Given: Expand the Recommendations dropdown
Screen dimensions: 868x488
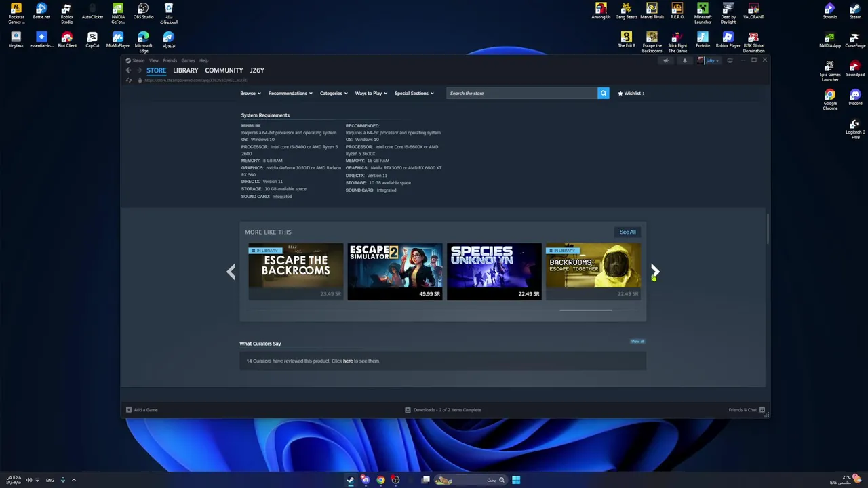Looking at the screenshot, I should tap(290, 93).
